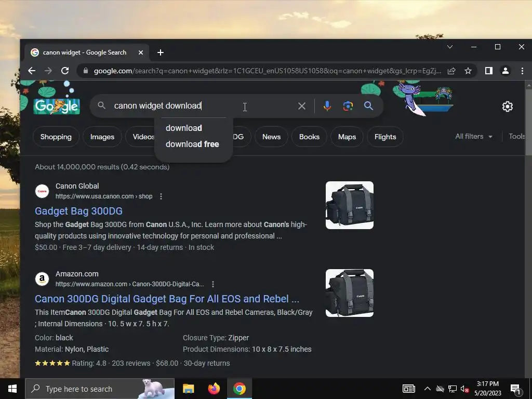532x399 pixels.
Task: Open the network tray icon
Action: tap(453, 389)
